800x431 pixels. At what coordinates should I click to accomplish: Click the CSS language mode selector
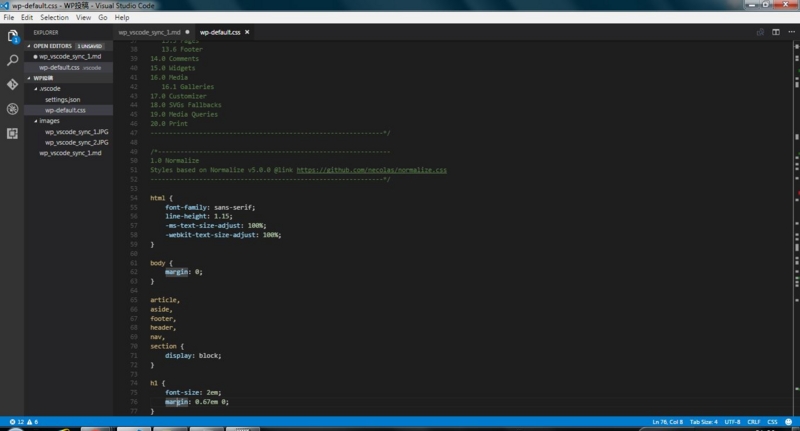(x=772, y=422)
